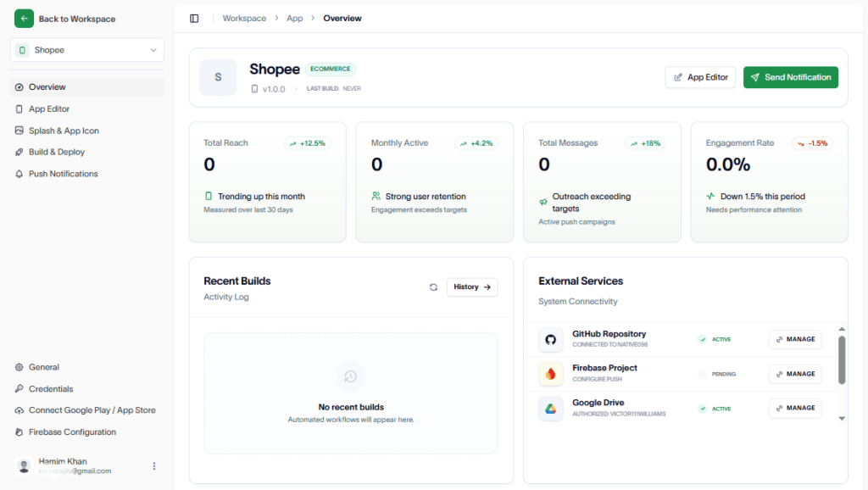Open General settings
Image resolution: width=868 pixels, height=490 pixels.
coord(87,367)
